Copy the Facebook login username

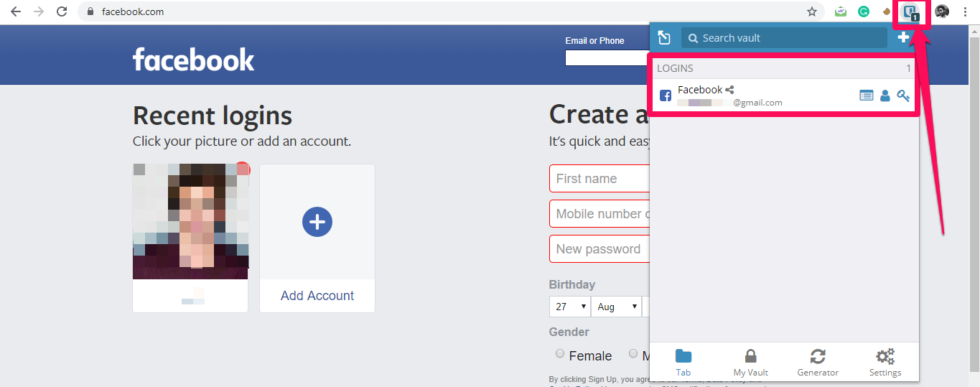885,95
